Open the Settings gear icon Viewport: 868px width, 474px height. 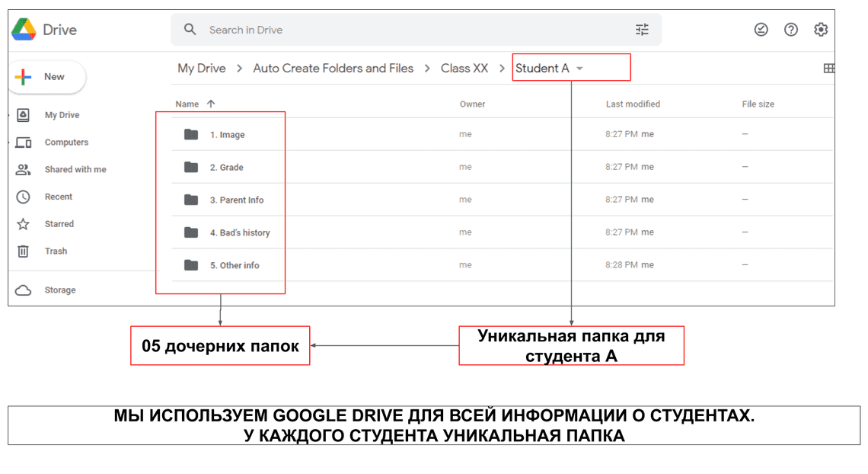(x=820, y=30)
